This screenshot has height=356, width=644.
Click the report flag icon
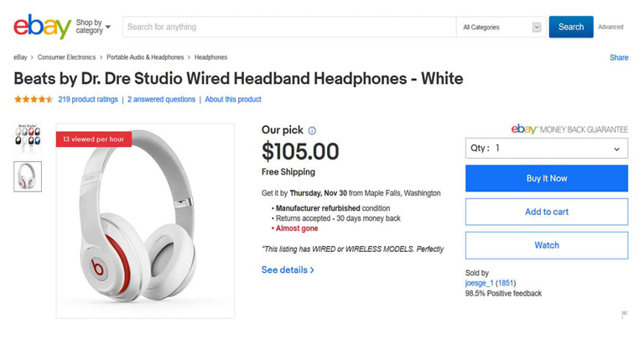(624, 315)
